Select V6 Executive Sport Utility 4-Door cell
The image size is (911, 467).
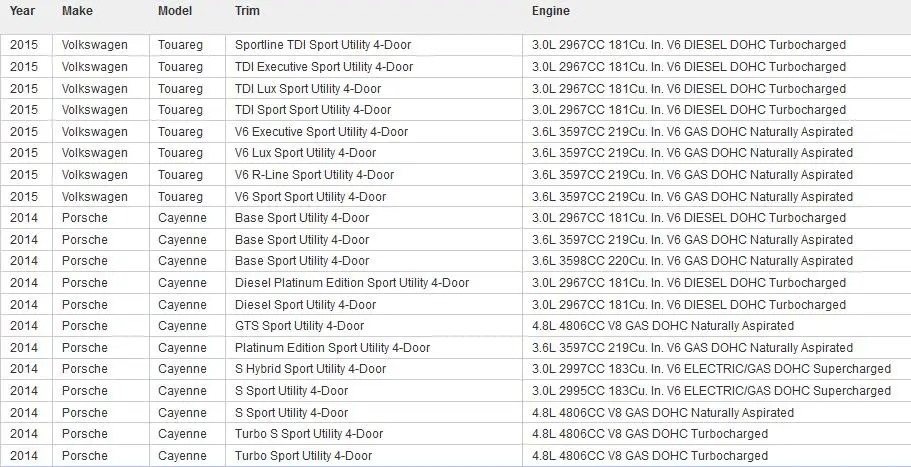(x=374, y=131)
